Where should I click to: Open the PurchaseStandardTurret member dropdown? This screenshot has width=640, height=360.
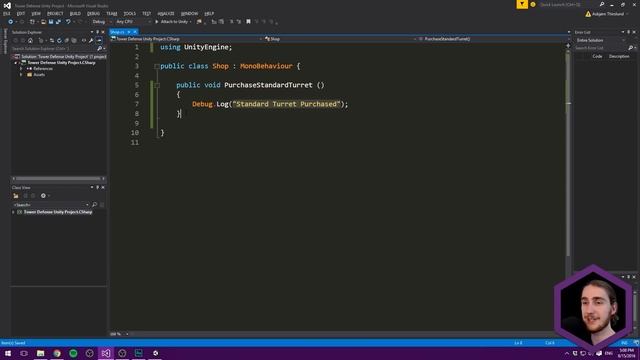(493, 39)
